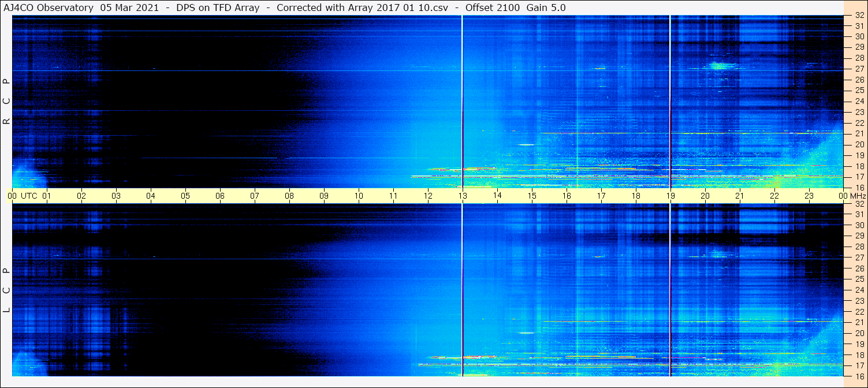Click 'Corrected with Array 2017 01 10.csv' text

click(x=363, y=8)
